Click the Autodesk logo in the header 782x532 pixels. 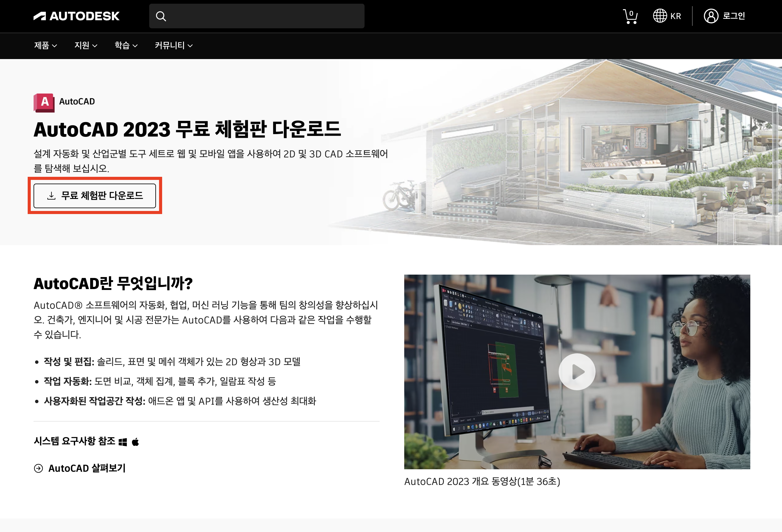coord(76,16)
